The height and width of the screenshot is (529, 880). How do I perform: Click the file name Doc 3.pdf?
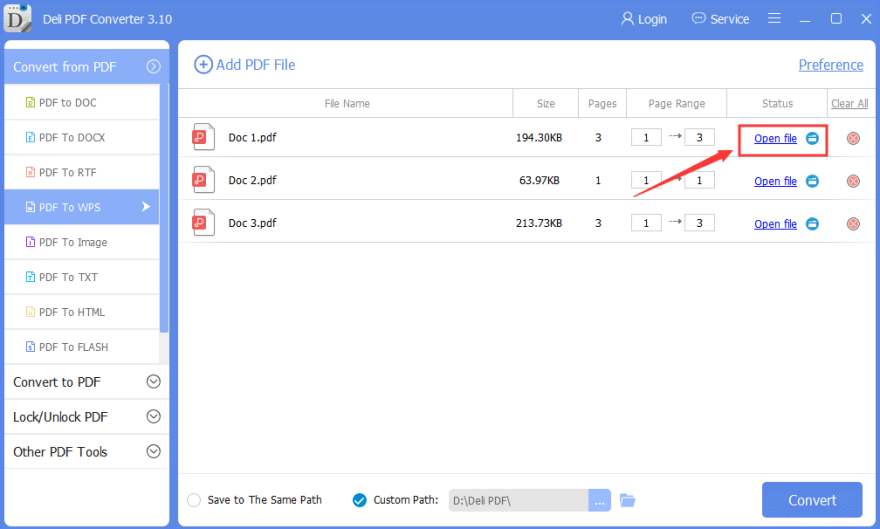[x=252, y=223]
